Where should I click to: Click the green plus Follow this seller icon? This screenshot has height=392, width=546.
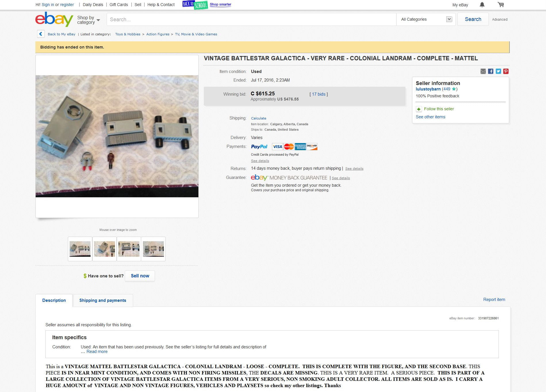pyautogui.click(x=419, y=109)
